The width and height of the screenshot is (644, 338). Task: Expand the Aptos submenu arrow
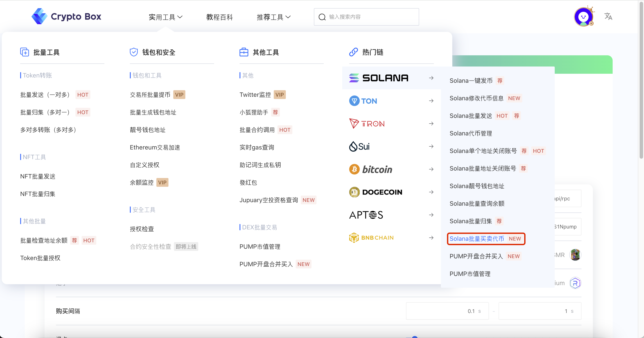431,215
